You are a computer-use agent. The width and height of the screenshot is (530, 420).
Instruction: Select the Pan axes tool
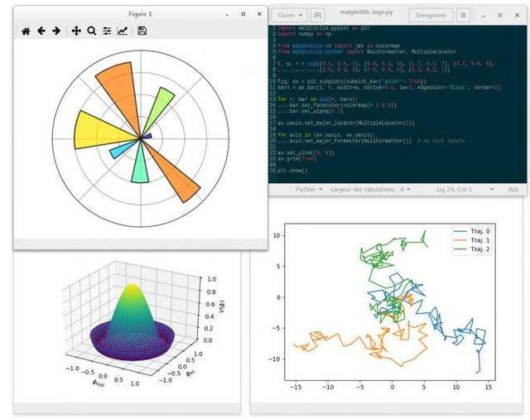(x=76, y=31)
